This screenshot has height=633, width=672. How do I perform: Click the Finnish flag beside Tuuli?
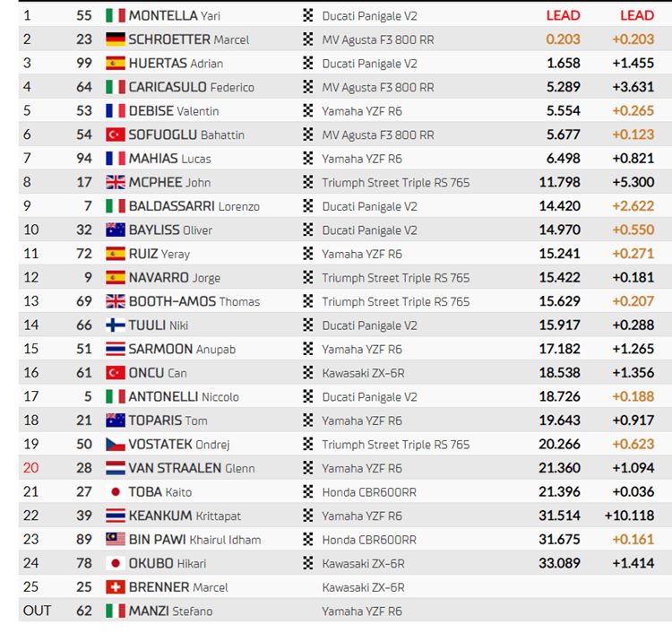(x=116, y=325)
